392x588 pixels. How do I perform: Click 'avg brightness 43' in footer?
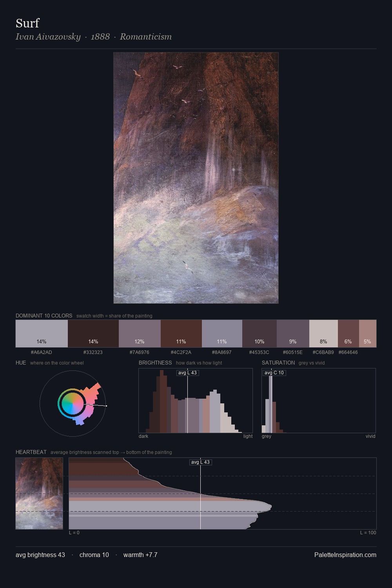(40, 555)
